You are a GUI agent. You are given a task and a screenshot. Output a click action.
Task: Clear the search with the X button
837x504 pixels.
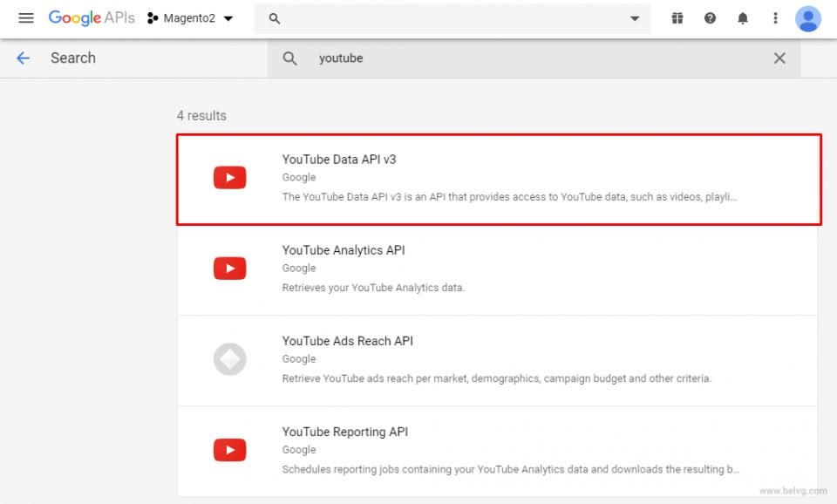click(779, 58)
